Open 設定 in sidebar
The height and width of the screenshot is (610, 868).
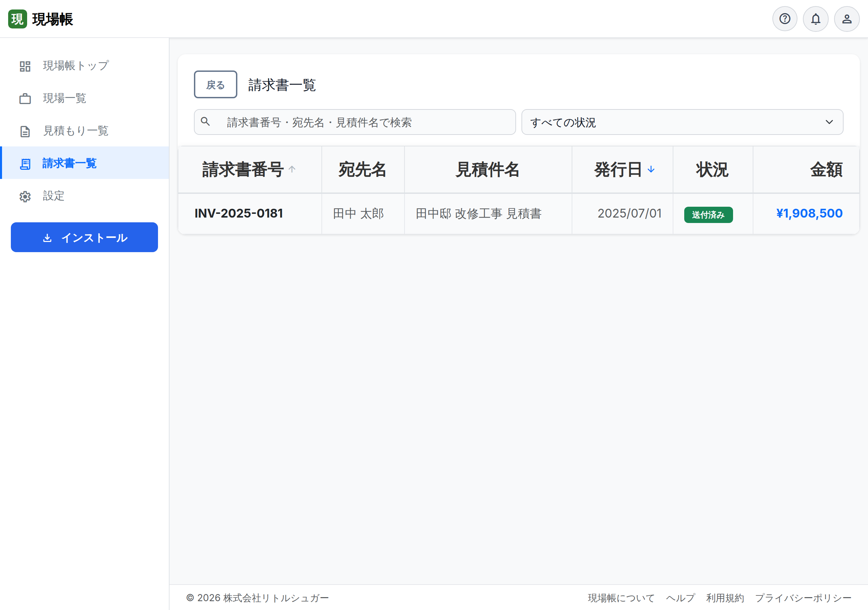(85, 196)
